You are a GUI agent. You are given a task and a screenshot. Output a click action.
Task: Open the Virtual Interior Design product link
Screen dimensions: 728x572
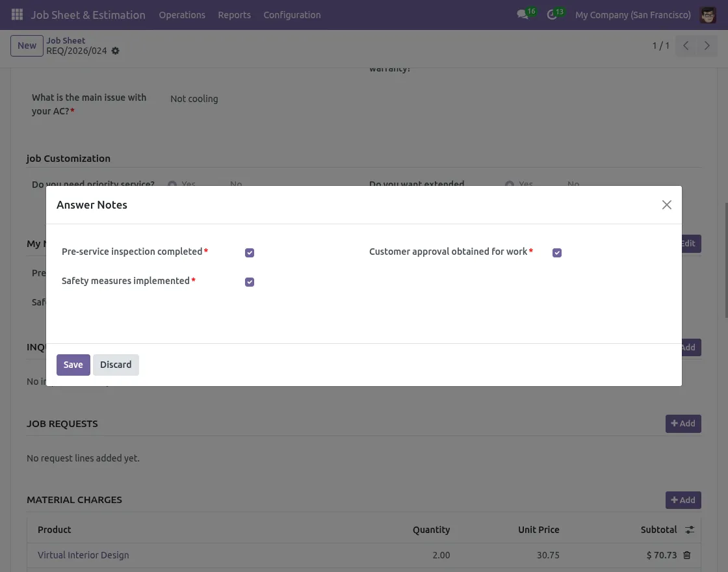[x=83, y=555]
